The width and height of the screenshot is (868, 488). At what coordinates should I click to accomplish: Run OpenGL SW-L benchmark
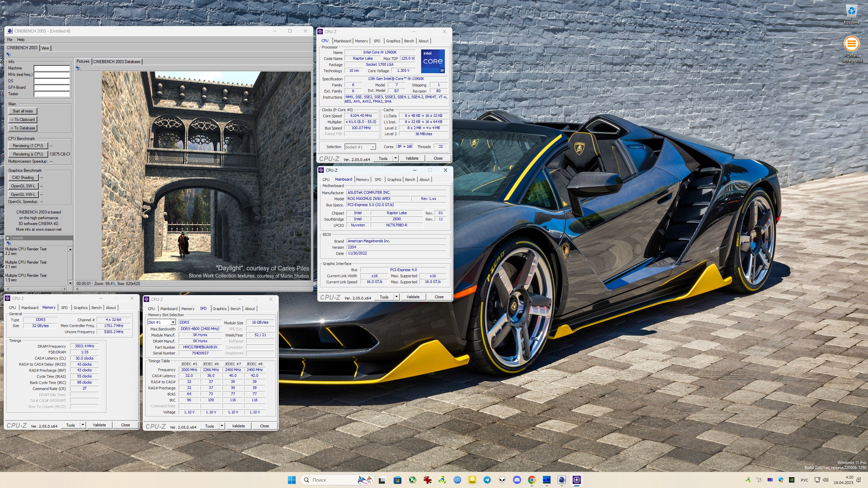pyautogui.click(x=23, y=186)
